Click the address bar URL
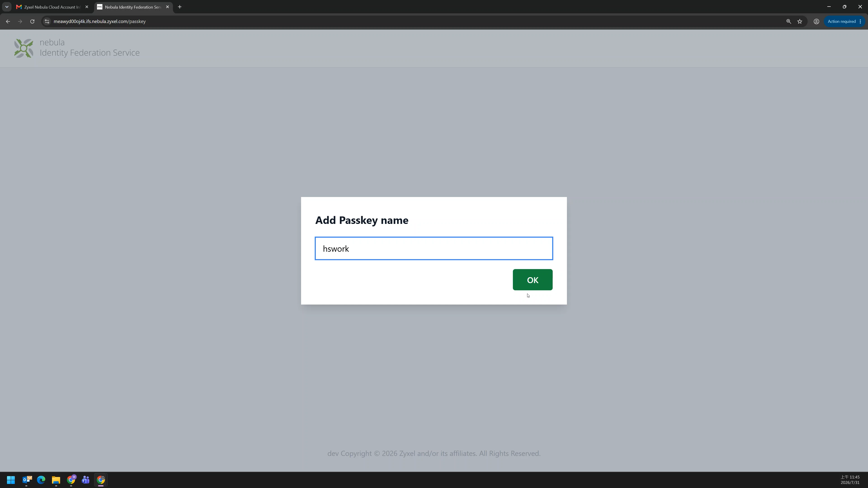 (x=100, y=21)
